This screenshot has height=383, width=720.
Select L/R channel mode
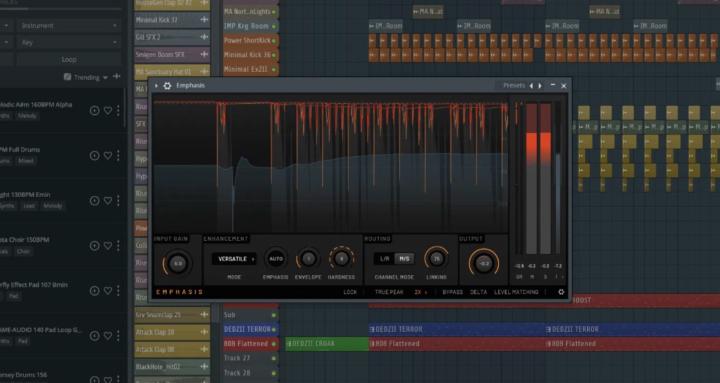[384, 259]
